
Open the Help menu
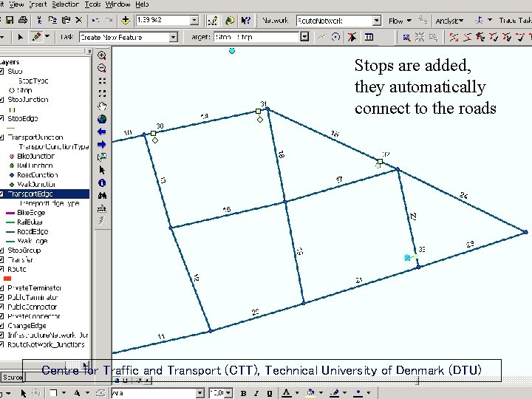tap(142, 4)
